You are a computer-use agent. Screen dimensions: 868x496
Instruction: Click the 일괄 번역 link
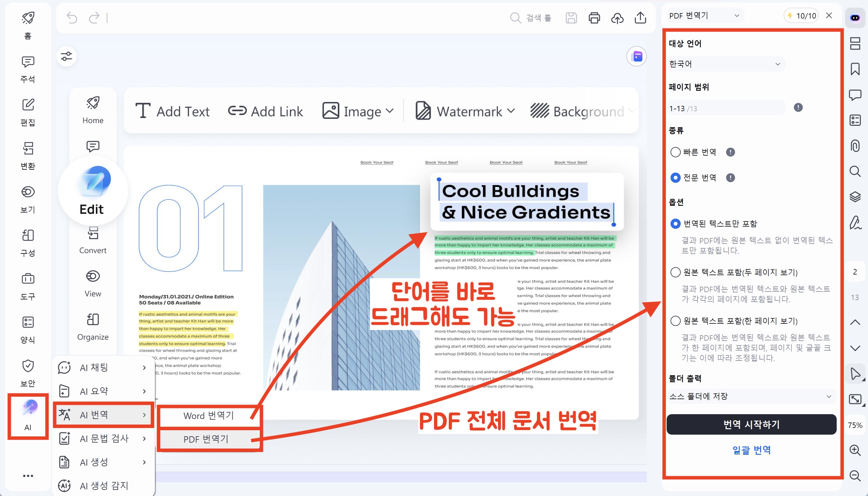[x=751, y=450]
